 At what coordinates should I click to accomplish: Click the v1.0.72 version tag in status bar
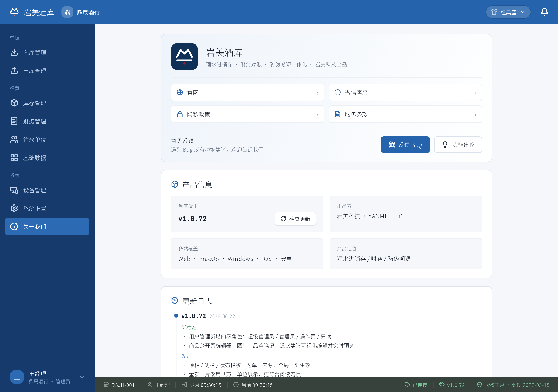pos(452,385)
